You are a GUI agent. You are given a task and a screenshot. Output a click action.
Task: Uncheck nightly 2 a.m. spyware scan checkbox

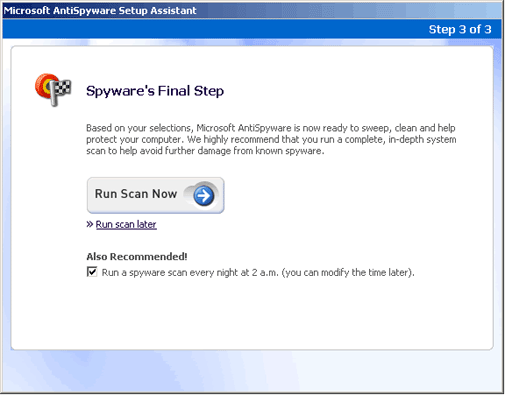click(92, 272)
